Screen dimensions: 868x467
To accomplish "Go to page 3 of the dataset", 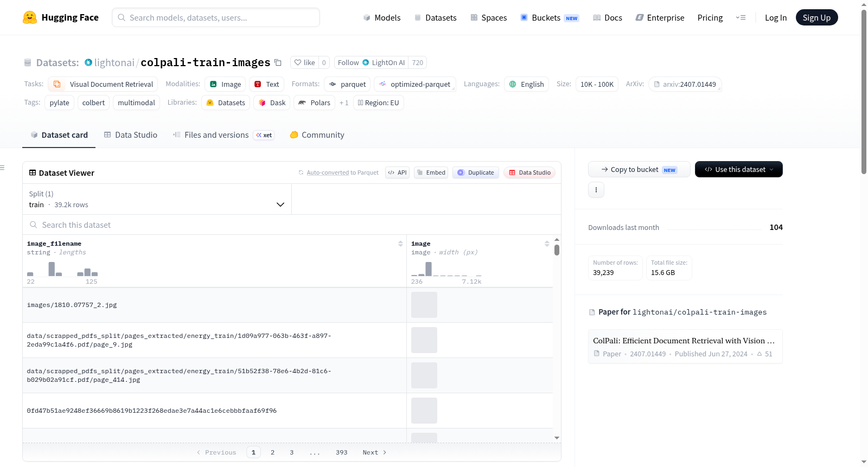I will [291, 452].
